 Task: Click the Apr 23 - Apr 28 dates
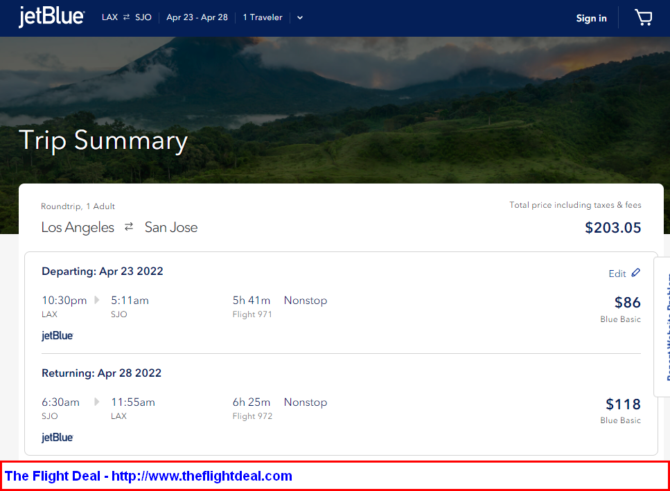[197, 18]
